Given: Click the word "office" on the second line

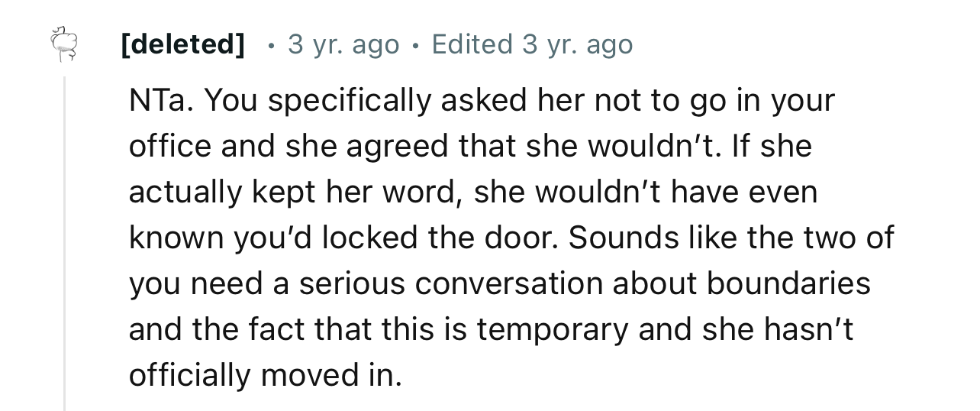Looking at the screenshot, I should coord(169,146).
